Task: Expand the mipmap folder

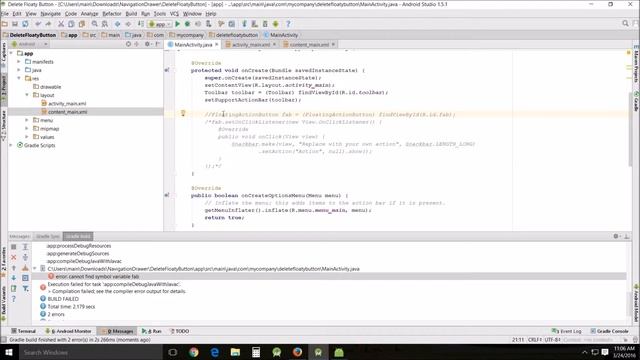Action: pos(27,128)
